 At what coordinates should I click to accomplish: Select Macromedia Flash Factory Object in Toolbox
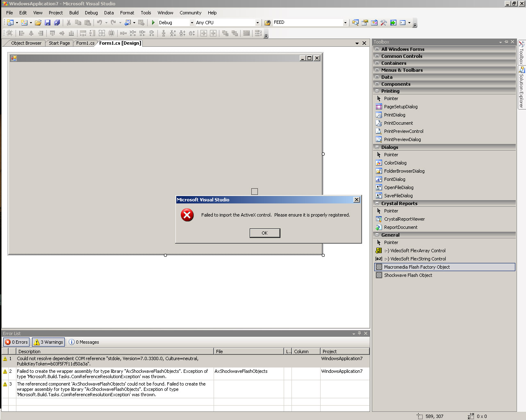(x=445, y=267)
